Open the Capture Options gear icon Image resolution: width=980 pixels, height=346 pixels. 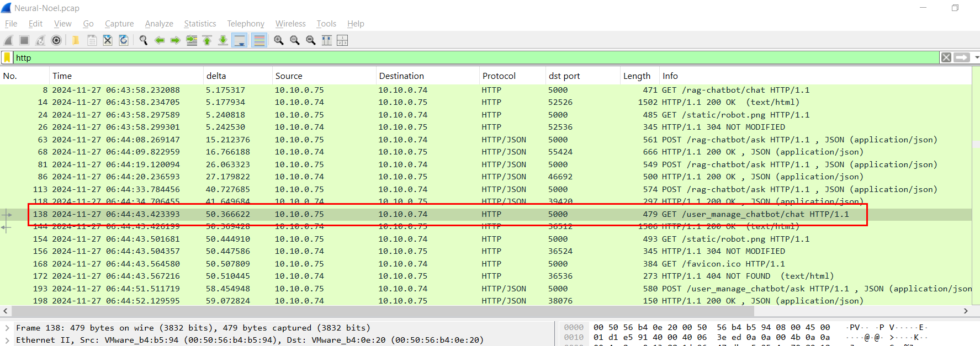click(56, 40)
